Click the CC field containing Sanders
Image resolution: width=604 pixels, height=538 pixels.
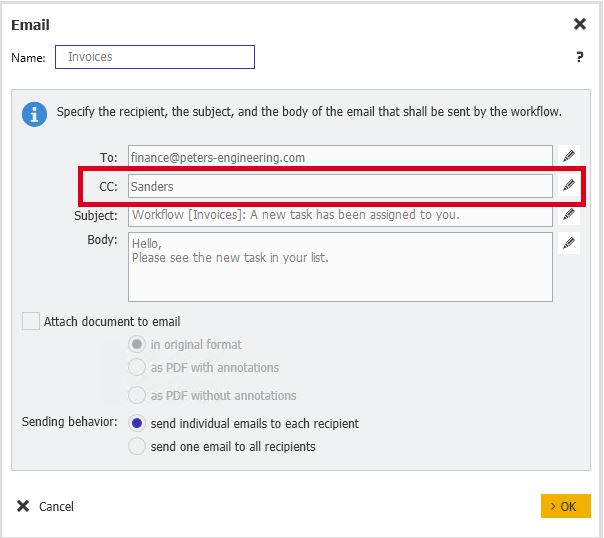[340, 186]
